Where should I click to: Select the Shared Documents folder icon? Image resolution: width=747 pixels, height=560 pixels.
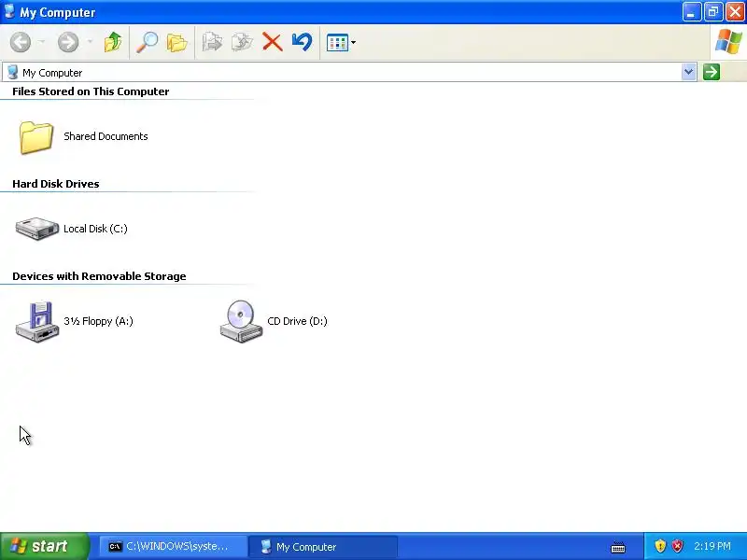(x=36, y=137)
